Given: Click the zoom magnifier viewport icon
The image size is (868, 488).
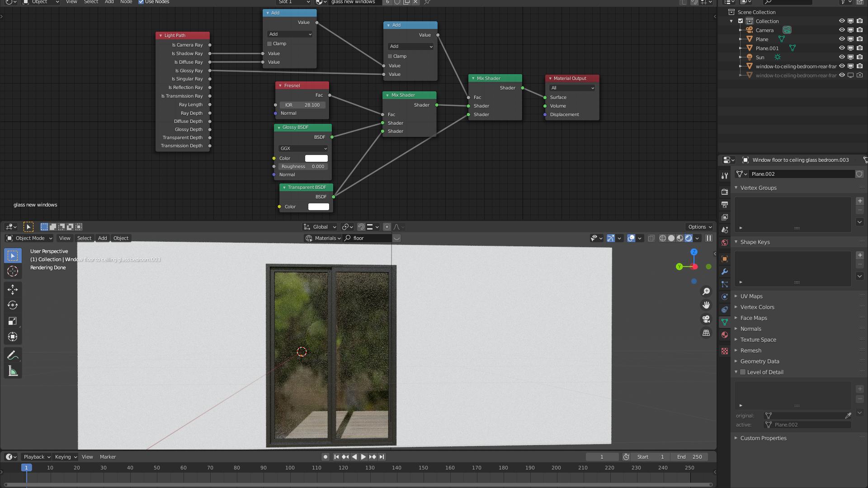Looking at the screenshot, I should click(x=706, y=291).
